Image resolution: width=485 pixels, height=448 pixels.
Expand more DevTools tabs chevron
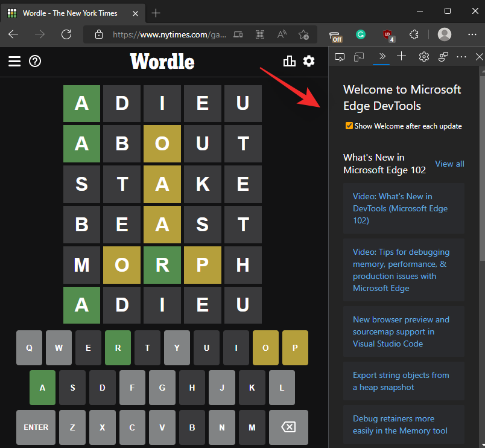(381, 57)
